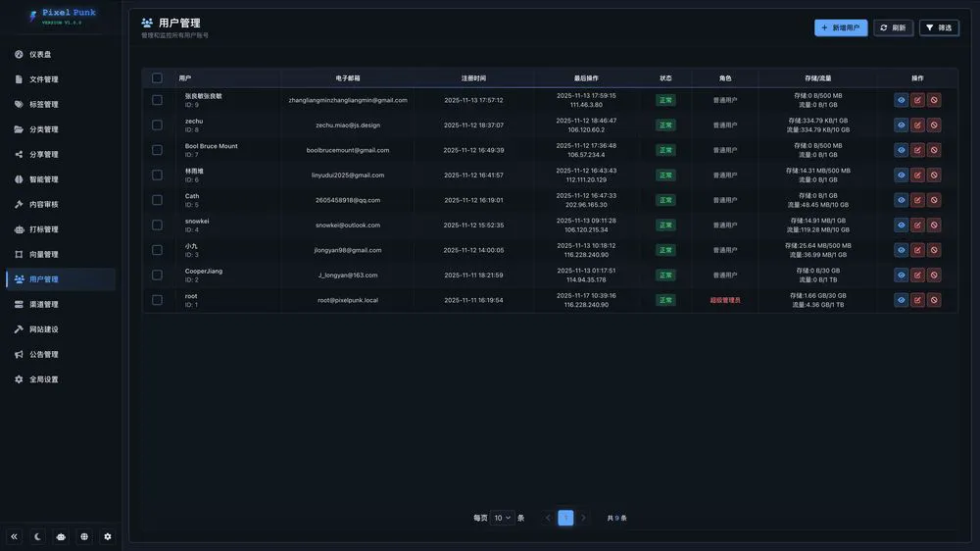This screenshot has height=551, width=980.
Task: Go to 渠道管理 in the sidebar menu
Action: [x=43, y=304]
